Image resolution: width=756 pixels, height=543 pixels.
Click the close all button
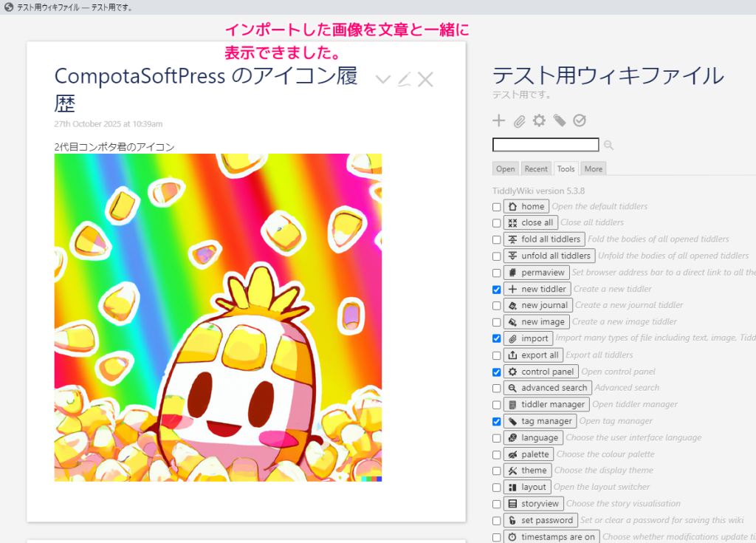tap(531, 222)
